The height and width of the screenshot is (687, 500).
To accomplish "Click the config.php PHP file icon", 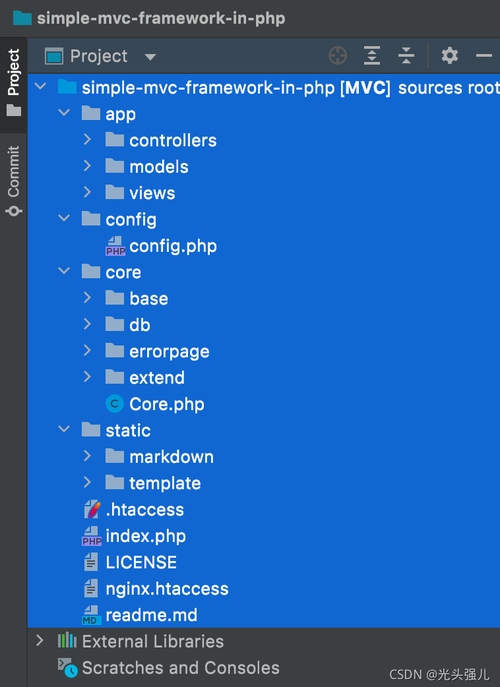I will 115,246.
